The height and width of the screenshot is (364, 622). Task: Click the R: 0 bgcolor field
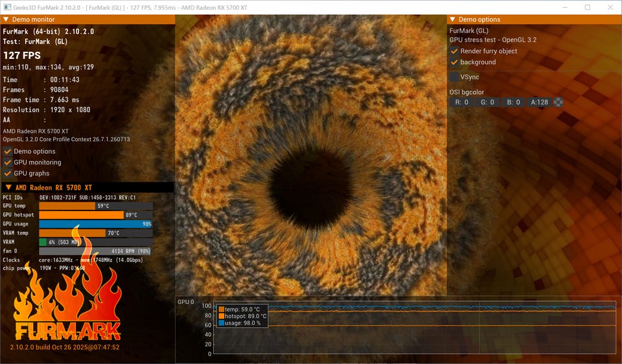[x=462, y=102]
